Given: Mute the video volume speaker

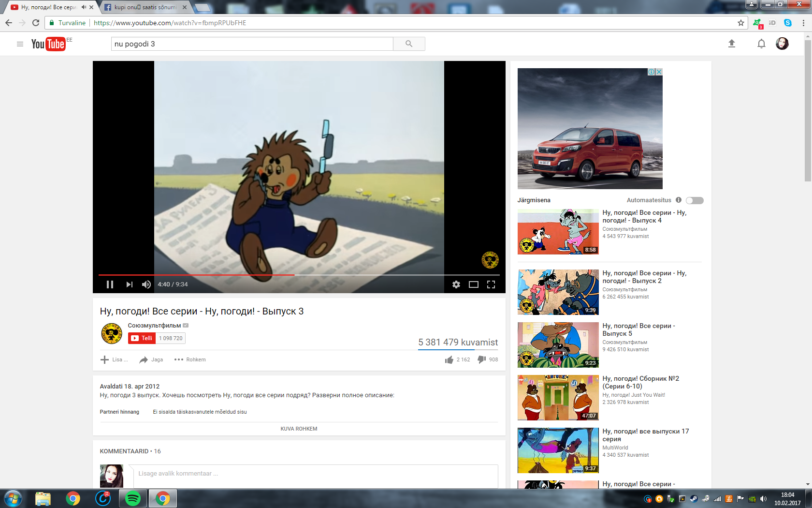Looking at the screenshot, I should 146,284.
